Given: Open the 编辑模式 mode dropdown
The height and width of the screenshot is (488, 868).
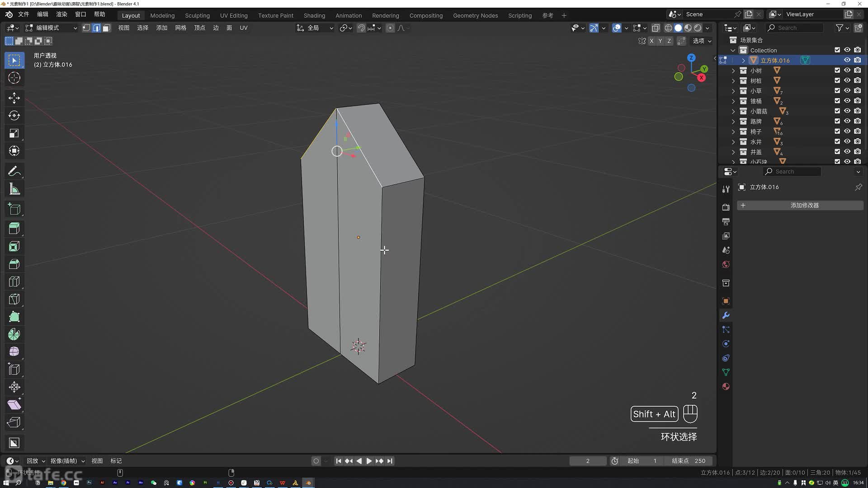Looking at the screenshot, I should click(52, 28).
